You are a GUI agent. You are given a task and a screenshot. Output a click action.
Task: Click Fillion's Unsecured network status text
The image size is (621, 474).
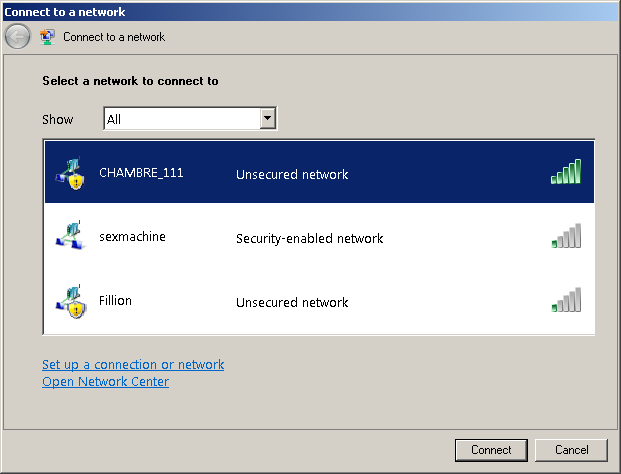point(292,303)
